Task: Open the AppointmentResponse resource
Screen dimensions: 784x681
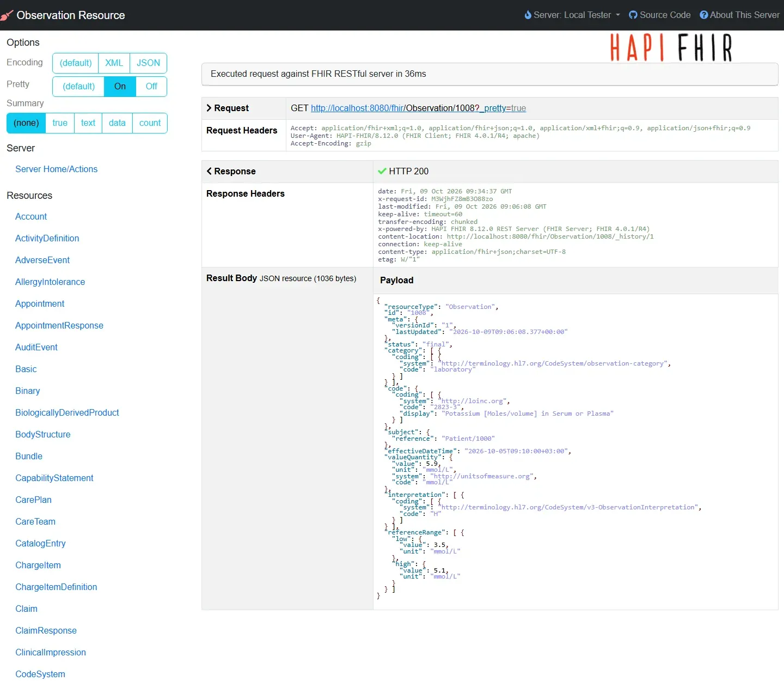Action: tap(59, 326)
